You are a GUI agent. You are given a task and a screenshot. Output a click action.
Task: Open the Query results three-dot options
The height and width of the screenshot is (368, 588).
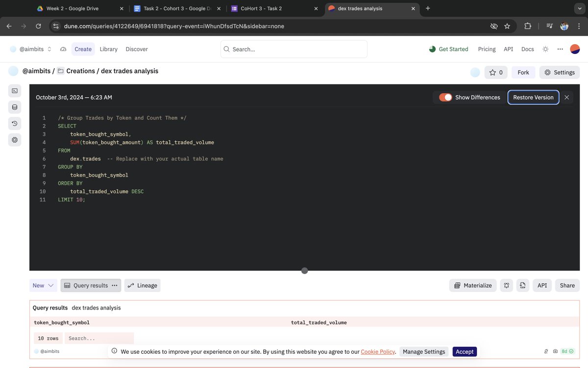tap(114, 286)
